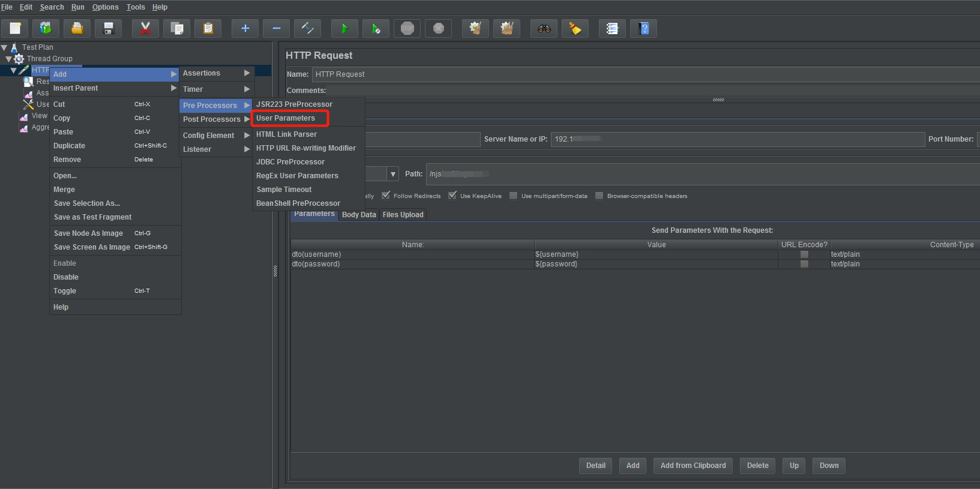
Task: Expand the Config Element submenu
Action: tap(217, 136)
